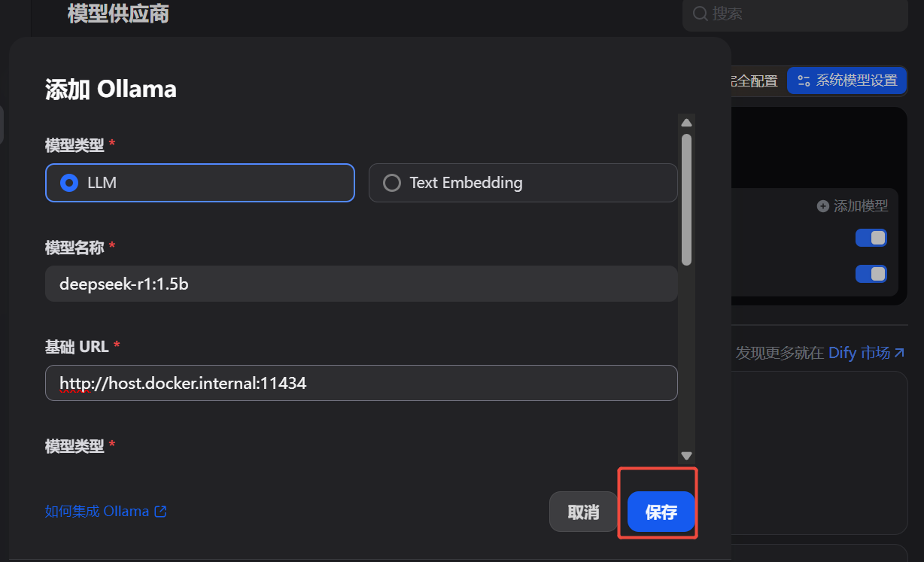
Task: Click the 系统模型设置 sliders icon
Action: [x=804, y=81]
